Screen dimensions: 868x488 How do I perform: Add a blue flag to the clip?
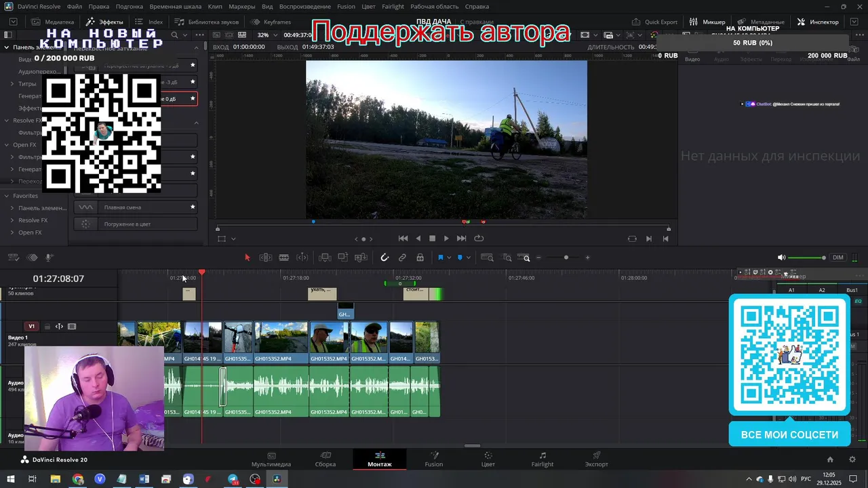click(440, 258)
